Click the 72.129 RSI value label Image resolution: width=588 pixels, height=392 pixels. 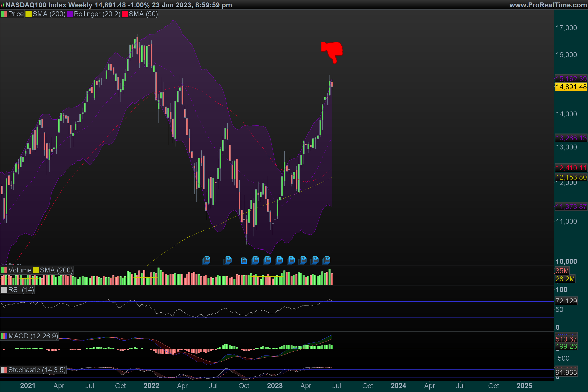566,301
